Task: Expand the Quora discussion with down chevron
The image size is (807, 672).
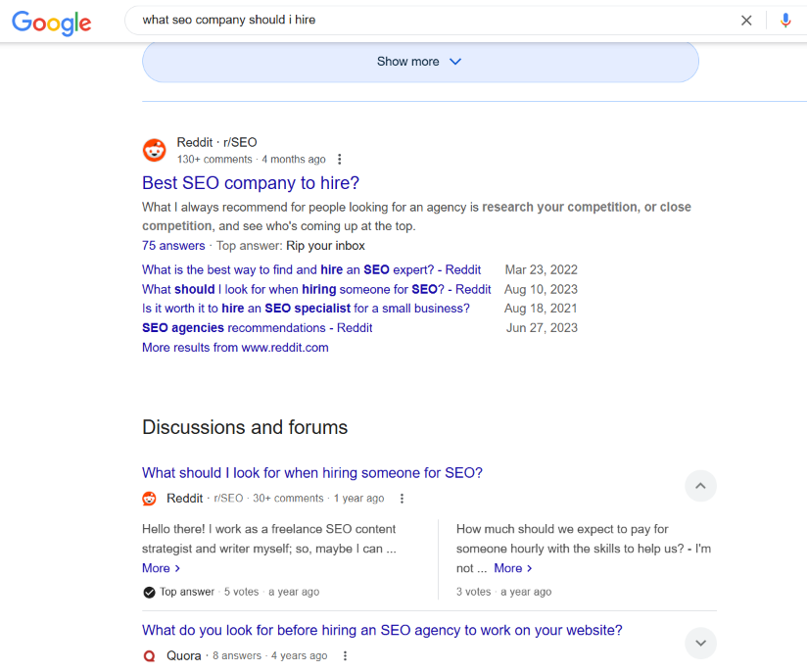Action: (x=700, y=644)
